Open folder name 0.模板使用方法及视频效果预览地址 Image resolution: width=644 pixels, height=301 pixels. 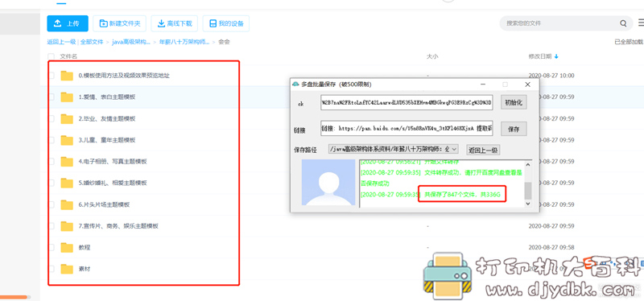click(x=124, y=76)
